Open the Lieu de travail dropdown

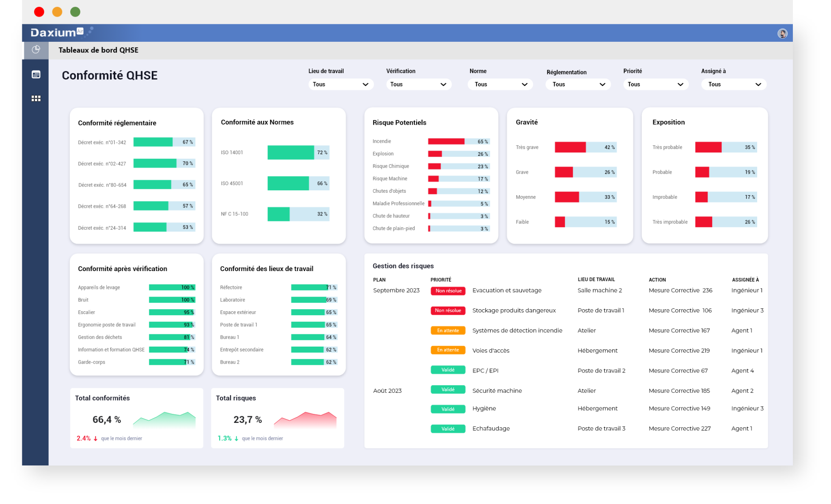click(x=341, y=84)
